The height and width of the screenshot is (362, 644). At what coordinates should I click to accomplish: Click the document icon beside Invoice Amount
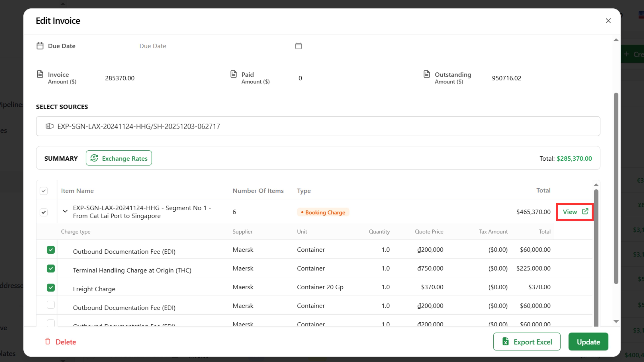click(x=40, y=74)
